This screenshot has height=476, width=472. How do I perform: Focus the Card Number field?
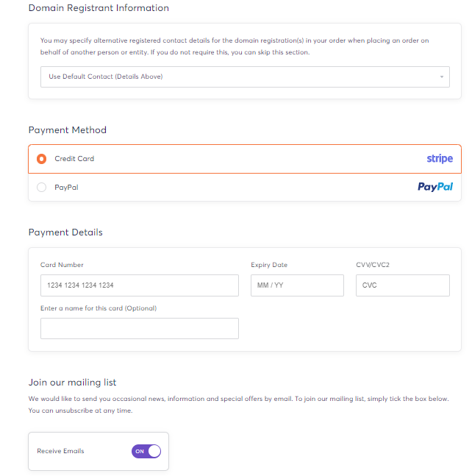(140, 285)
